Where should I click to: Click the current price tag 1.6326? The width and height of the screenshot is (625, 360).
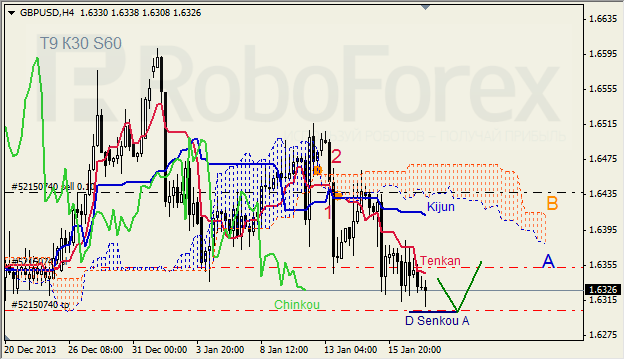coord(603,290)
